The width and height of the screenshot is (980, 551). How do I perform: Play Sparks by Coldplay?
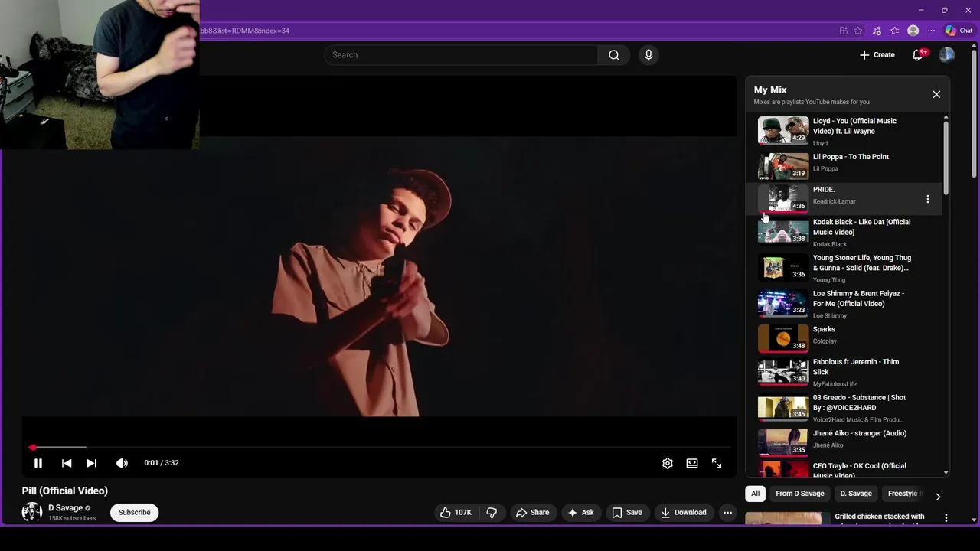coord(842,337)
